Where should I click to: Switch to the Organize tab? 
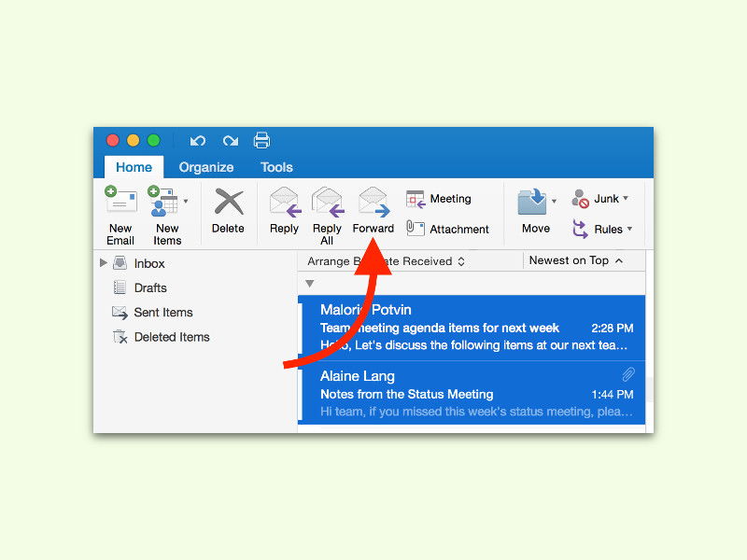click(206, 167)
